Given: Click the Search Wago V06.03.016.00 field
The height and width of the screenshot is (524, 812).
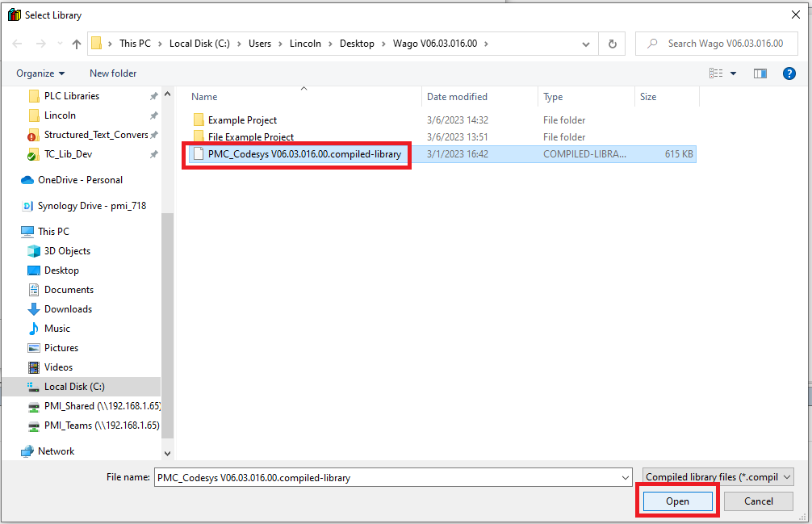Looking at the screenshot, I should click(x=724, y=44).
